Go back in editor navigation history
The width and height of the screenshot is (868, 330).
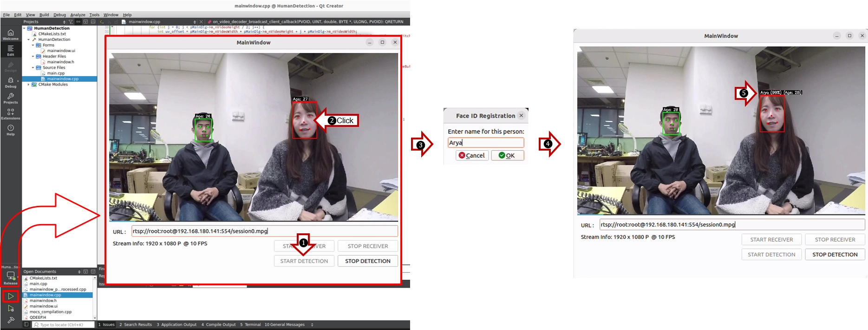pyautogui.click(x=102, y=22)
